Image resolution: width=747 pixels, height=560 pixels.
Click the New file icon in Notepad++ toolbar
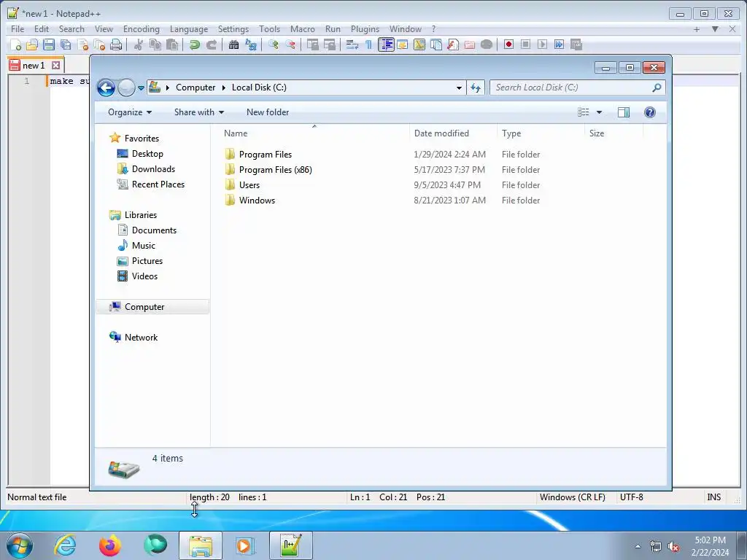pos(15,44)
